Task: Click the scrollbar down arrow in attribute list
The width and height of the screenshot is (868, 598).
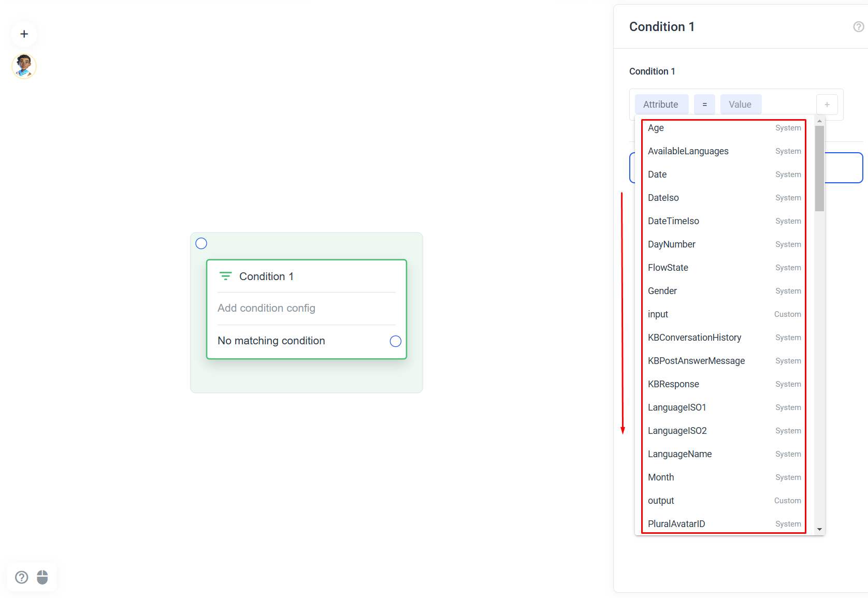Action: point(819,529)
